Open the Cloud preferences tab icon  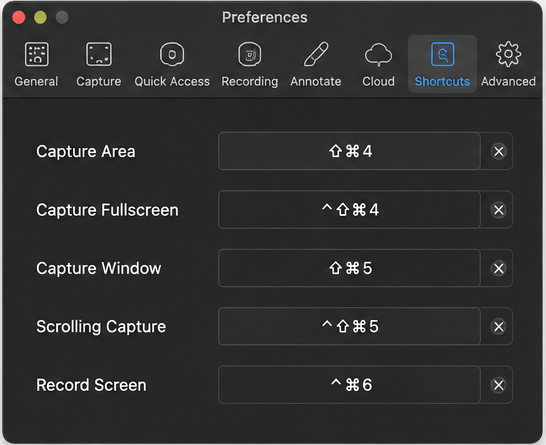click(378, 55)
